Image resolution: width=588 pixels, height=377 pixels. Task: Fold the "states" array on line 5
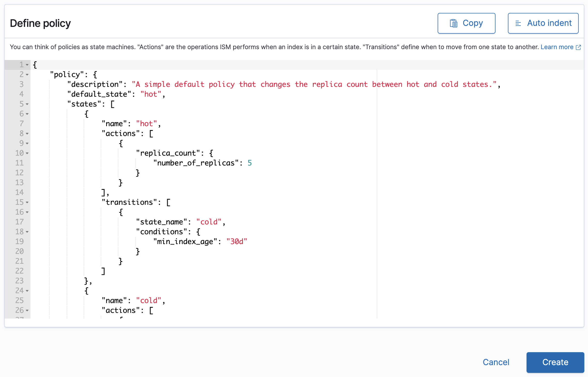pyautogui.click(x=27, y=104)
